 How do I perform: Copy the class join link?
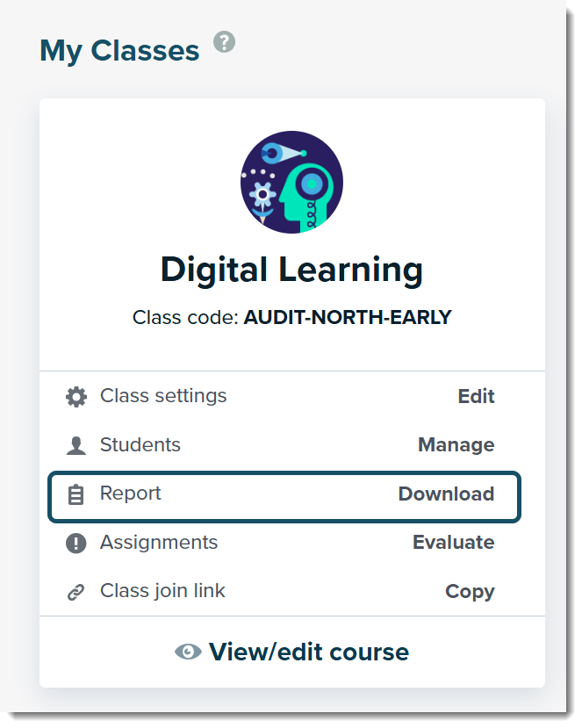tap(471, 592)
